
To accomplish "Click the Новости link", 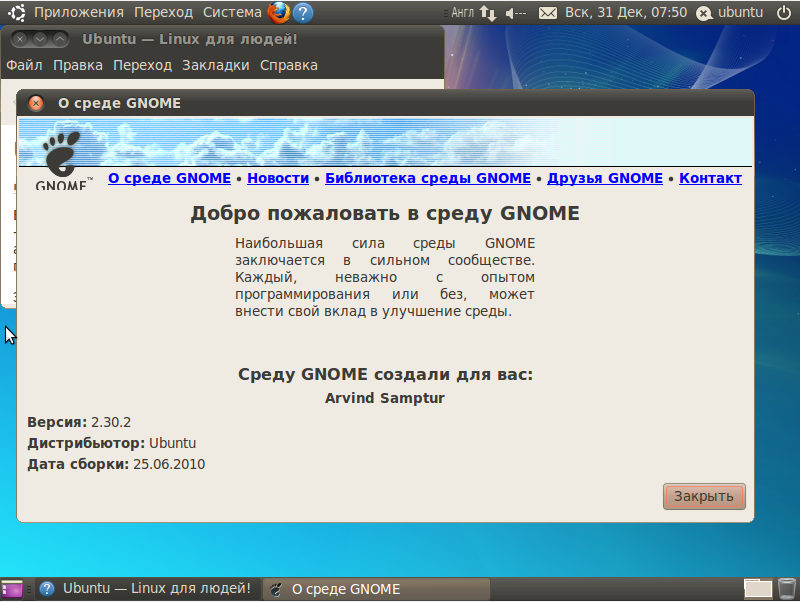I will click(278, 178).
